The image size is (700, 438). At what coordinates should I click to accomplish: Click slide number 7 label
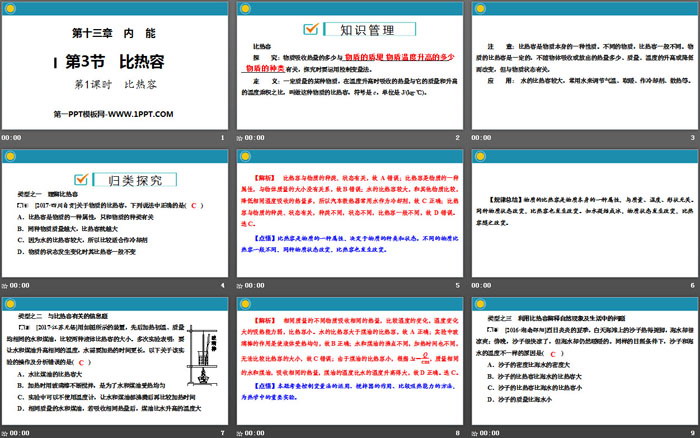223,433
